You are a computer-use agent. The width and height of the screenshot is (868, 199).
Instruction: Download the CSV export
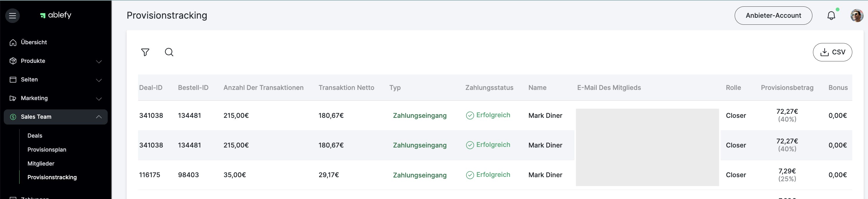point(832,52)
